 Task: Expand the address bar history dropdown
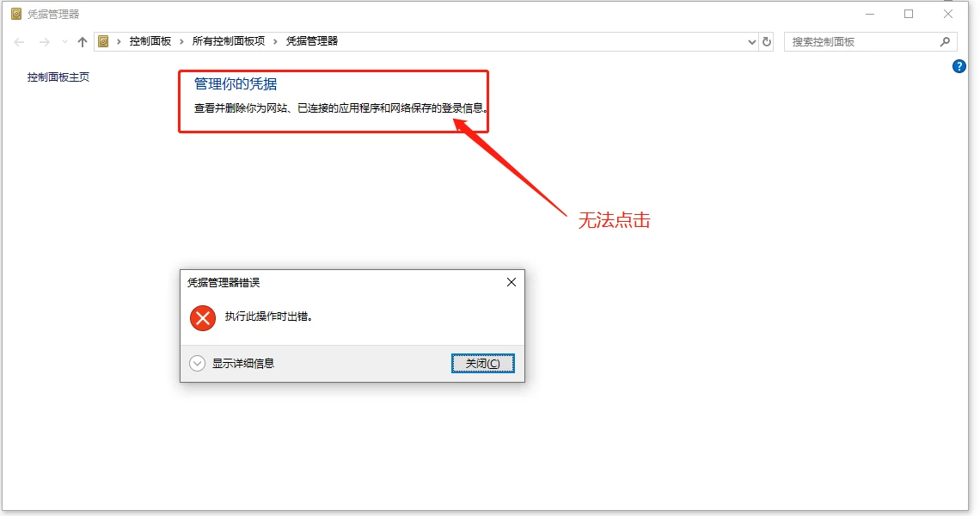(x=751, y=42)
